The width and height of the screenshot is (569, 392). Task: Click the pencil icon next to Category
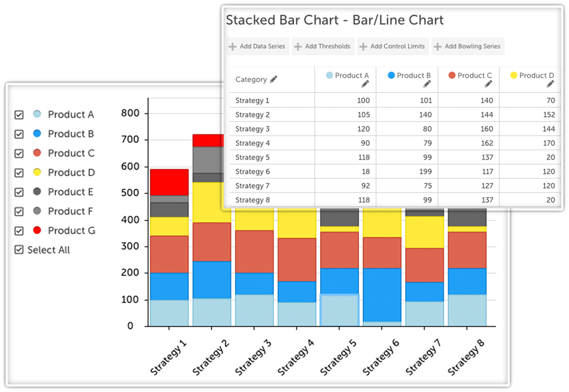click(x=274, y=79)
